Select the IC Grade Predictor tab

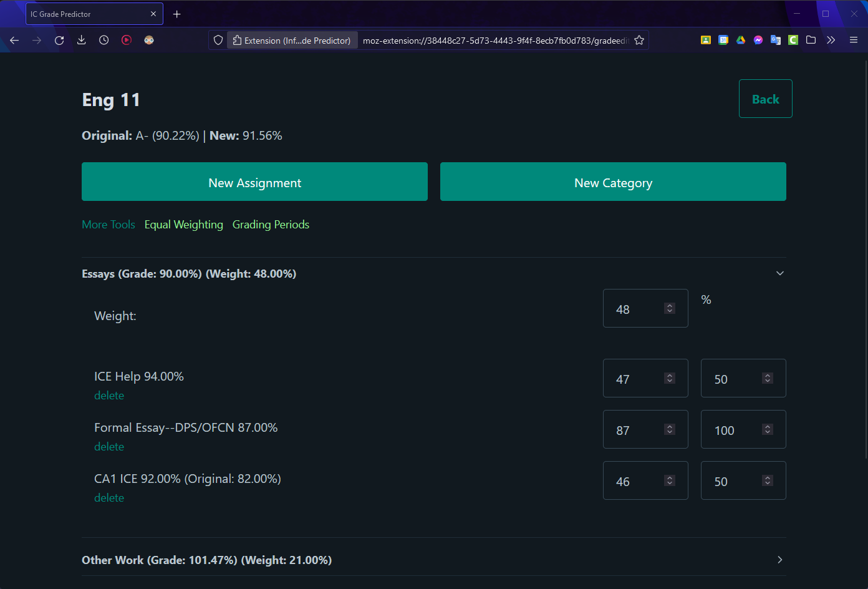pyautogui.click(x=87, y=14)
